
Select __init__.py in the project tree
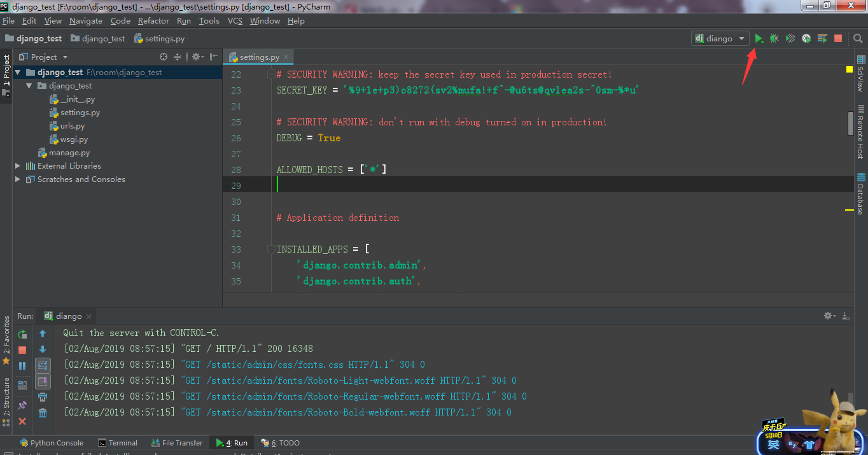72,99
